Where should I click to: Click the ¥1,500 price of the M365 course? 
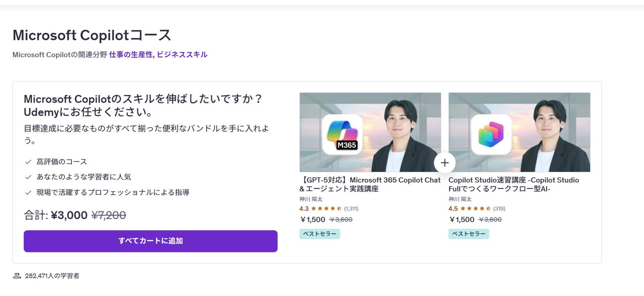[x=312, y=219]
